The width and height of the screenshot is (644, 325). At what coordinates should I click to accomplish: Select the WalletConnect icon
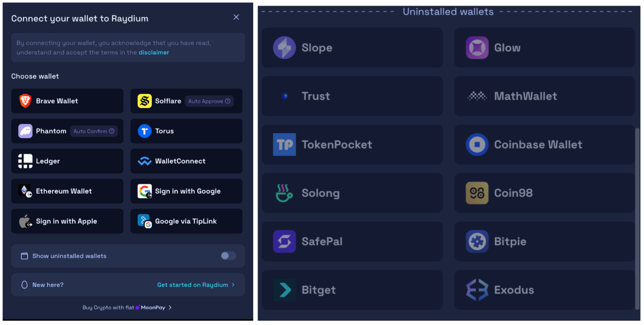144,161
